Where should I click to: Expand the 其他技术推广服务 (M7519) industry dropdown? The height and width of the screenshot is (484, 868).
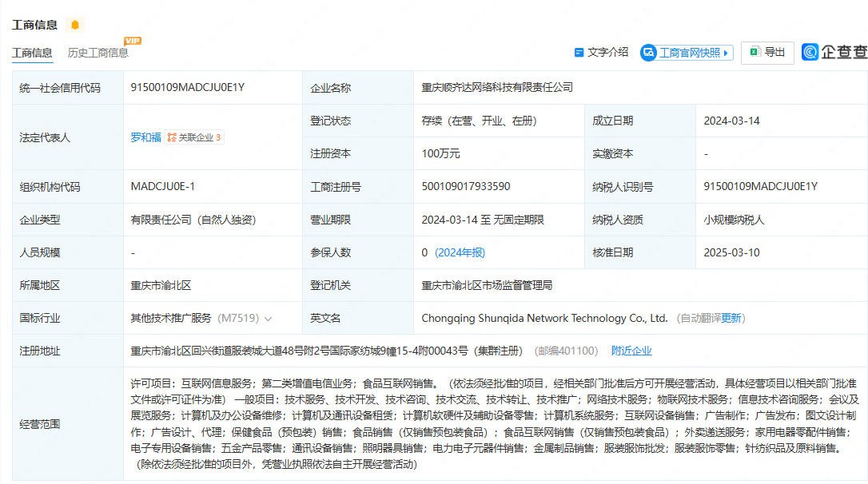pos(268,319)
